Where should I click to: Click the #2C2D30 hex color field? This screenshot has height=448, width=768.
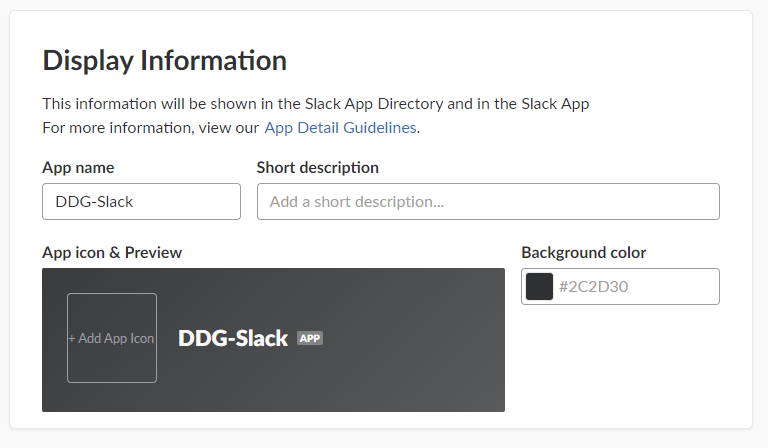point(635,287)
